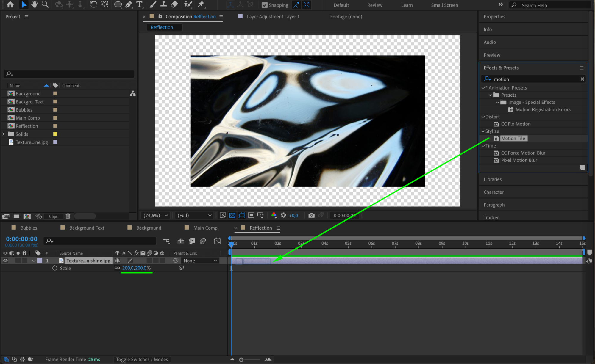Select the Puppet Pin tool

(x=201, y=4)
